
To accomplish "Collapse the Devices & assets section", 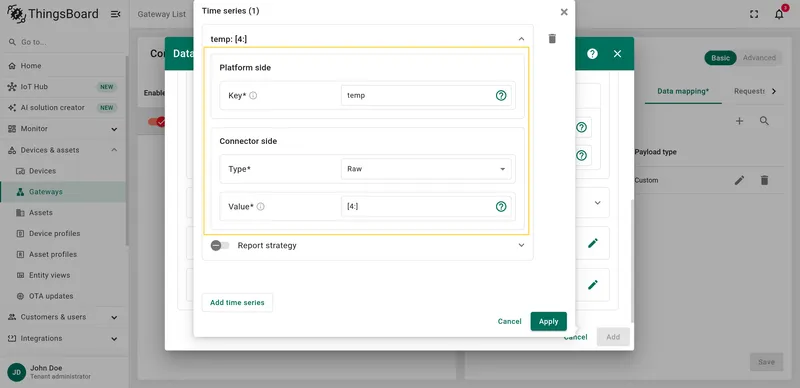I will pos(63,150).
